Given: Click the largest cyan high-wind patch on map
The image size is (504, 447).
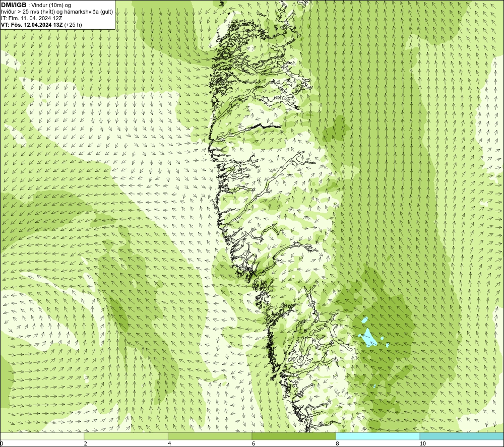Looking at the screenshot, I should pyautogui.click(x=368, y=337).
